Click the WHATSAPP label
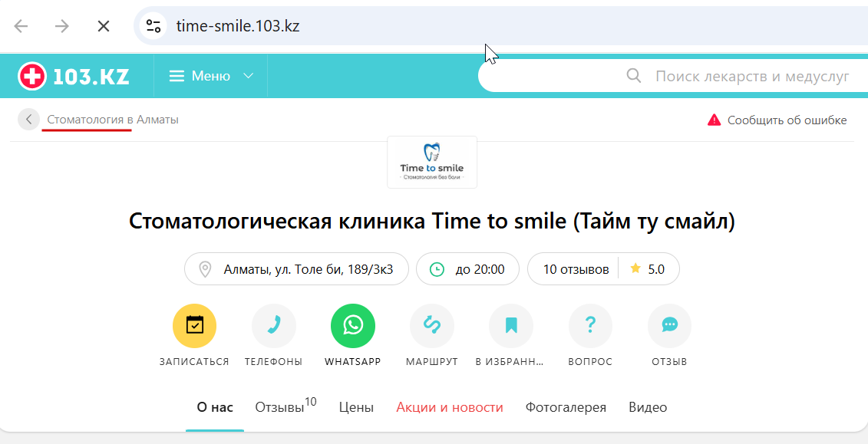This screenshot has height=444, width=868. click(352, 362)
